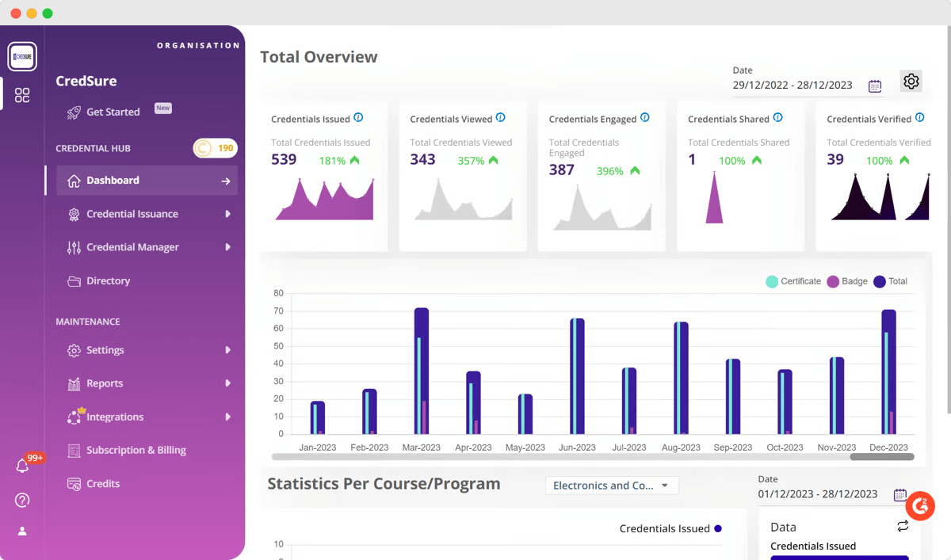Click the Credential Manager sliders icon

74,247
